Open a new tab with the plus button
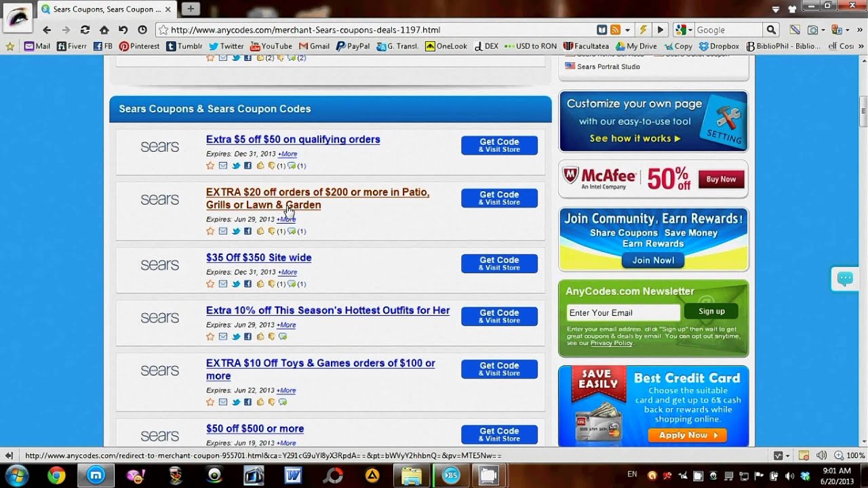The image size is (868, 488). click(191, 9)
